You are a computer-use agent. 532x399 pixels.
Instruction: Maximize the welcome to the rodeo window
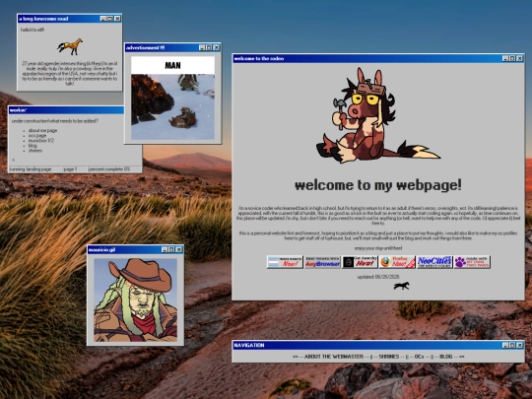click(x=512, y=59)
